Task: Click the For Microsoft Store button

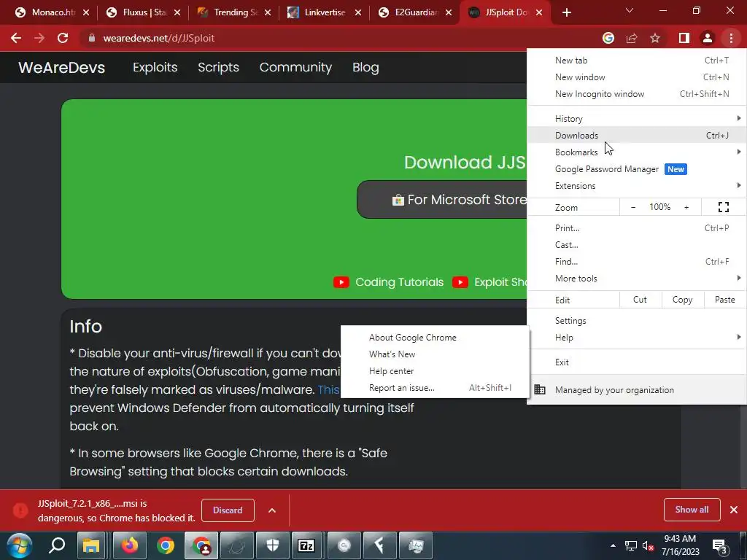Action: [442, 200]
